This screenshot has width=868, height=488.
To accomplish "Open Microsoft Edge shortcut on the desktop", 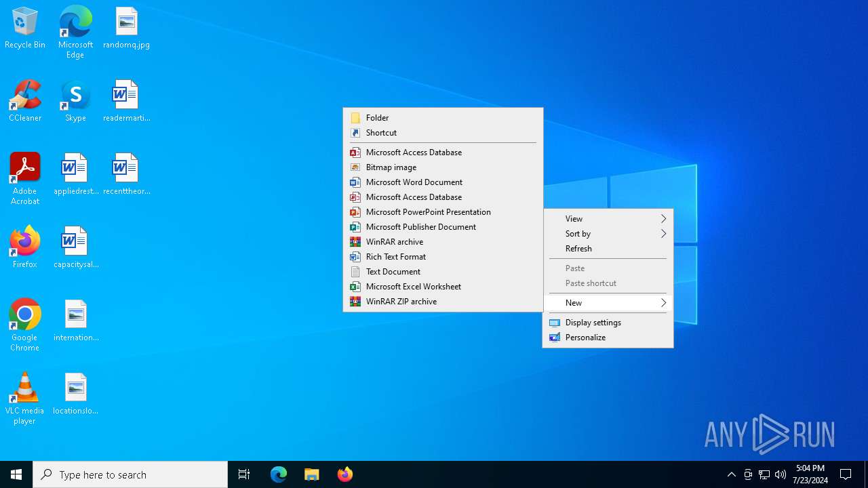I will click(75, 32).
